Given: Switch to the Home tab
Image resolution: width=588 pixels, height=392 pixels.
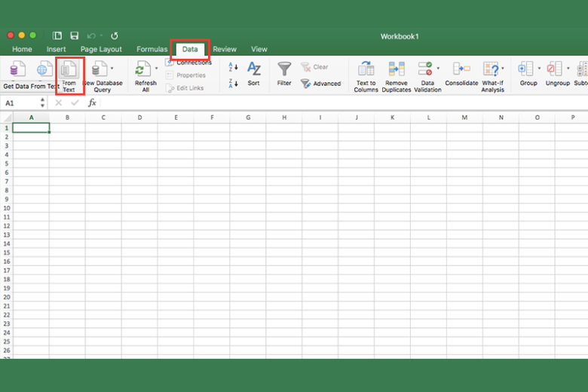Looking at the screenshot, I should click(x=22, y=49).
